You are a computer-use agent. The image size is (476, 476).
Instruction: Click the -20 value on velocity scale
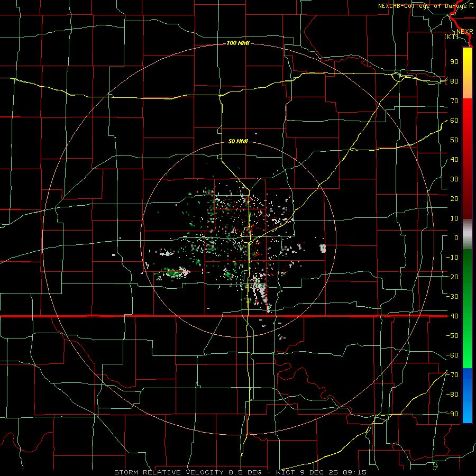point(452,277)
